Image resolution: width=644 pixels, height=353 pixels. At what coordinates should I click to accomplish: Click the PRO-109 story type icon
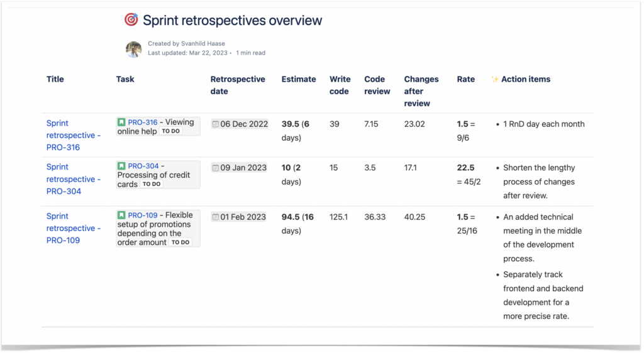pos(121,215)
